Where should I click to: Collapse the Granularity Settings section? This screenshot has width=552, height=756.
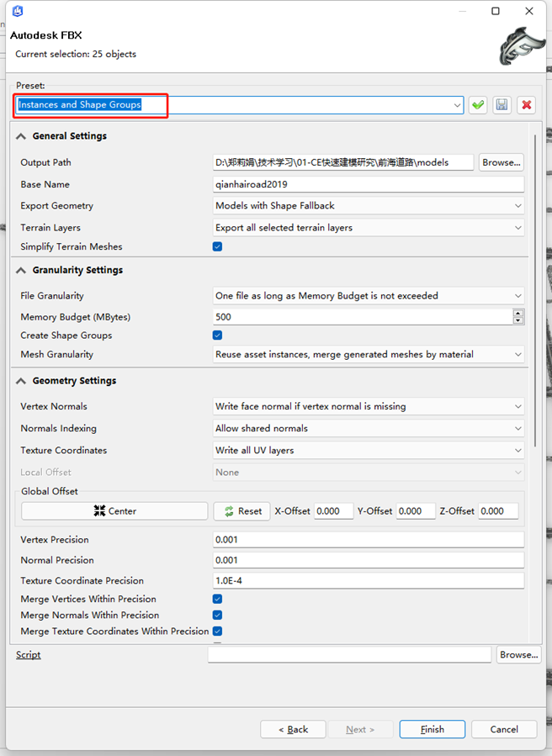coord(21,271)
